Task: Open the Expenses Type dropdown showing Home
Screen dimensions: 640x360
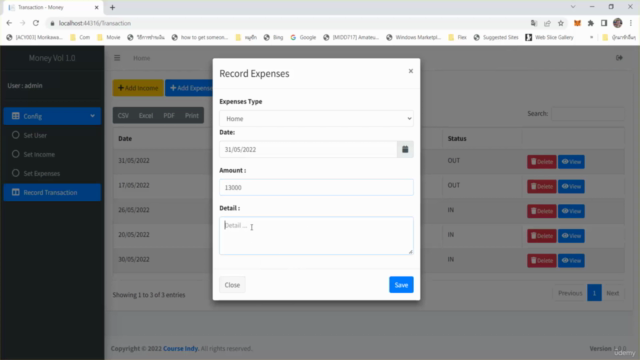Action: click(x=316, y=118)
